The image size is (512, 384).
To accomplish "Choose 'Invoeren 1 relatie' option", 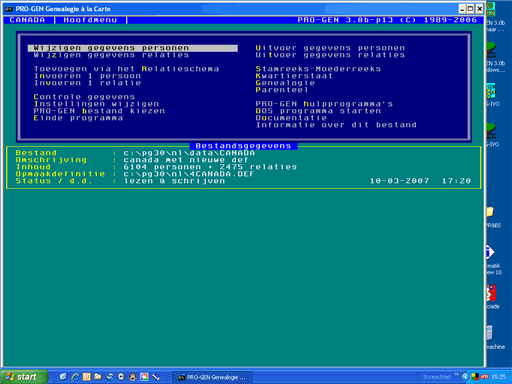I will tap(87, 83).
